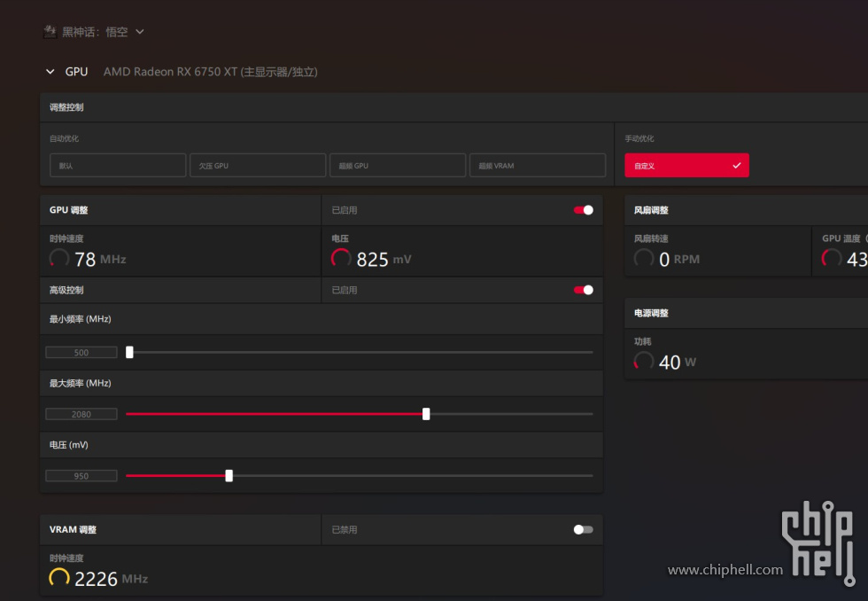The height and width of the screenshot is (601, 868).
Task: Open the 黑神话：悟空 profile dropdown
Action: click(x=140, y=32)
